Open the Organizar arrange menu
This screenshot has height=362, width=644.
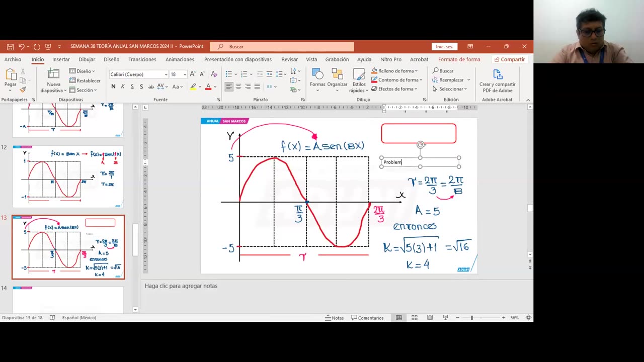(337, 80)
